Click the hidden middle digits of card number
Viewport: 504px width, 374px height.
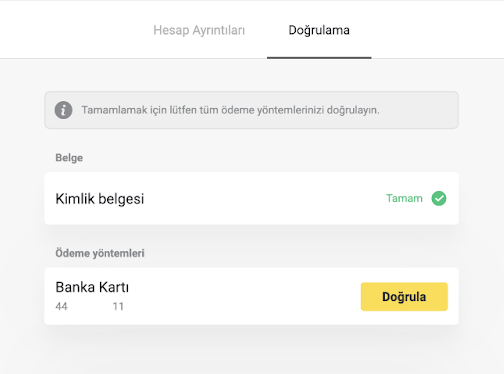click(90, 306)
